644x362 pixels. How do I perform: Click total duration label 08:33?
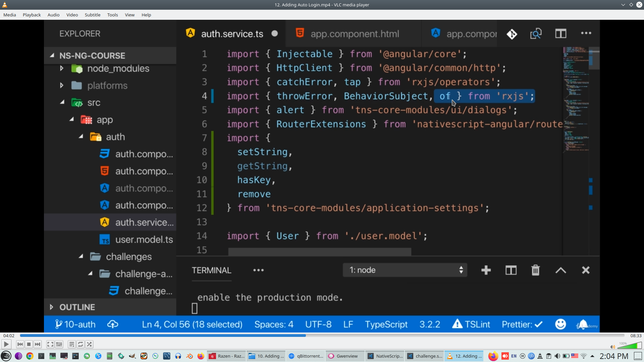(x=636, y=336)
